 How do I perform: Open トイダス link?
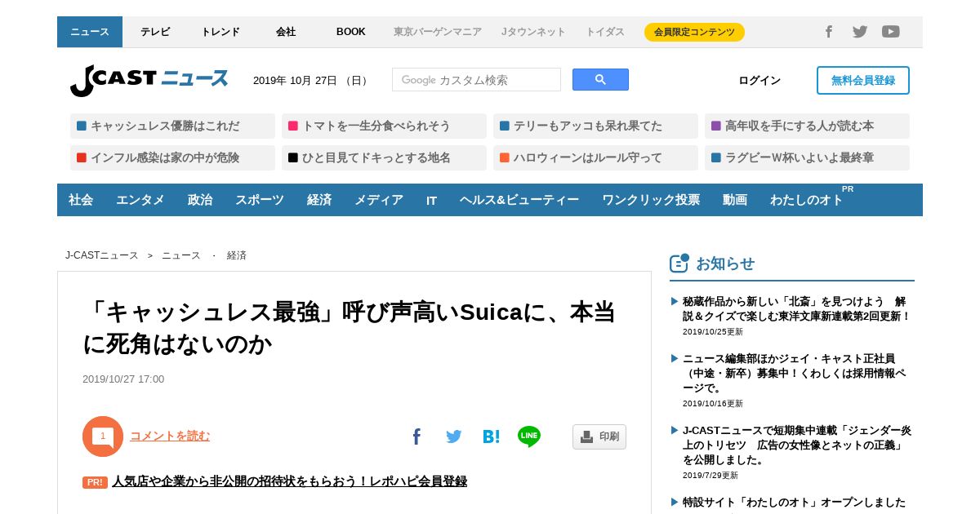[x=605, y=32]
